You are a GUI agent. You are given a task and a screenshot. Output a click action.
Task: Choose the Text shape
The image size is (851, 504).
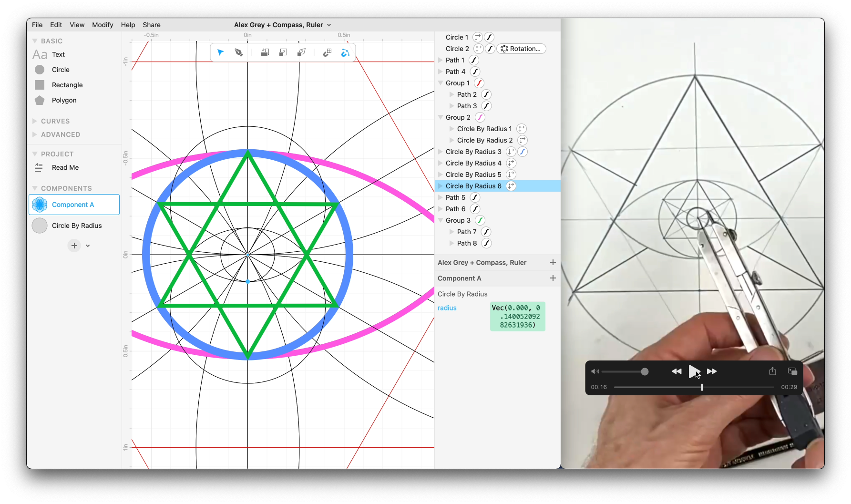tap(58, 54)
